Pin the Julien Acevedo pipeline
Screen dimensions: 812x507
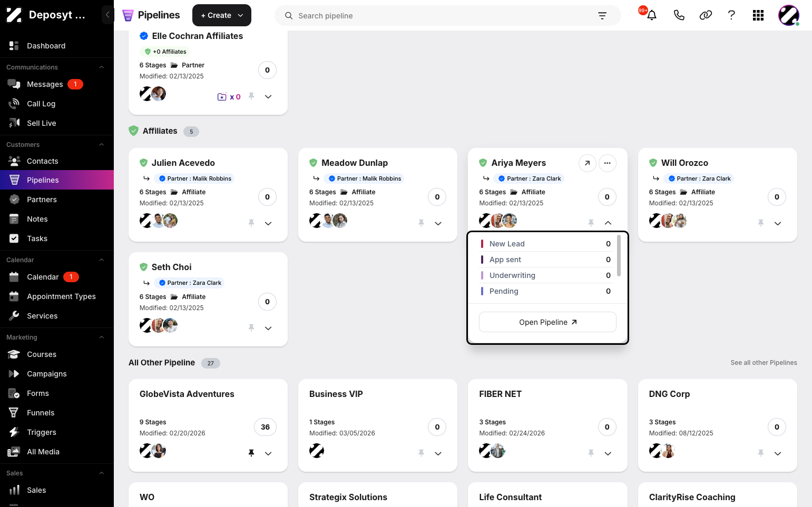(251, 223)
